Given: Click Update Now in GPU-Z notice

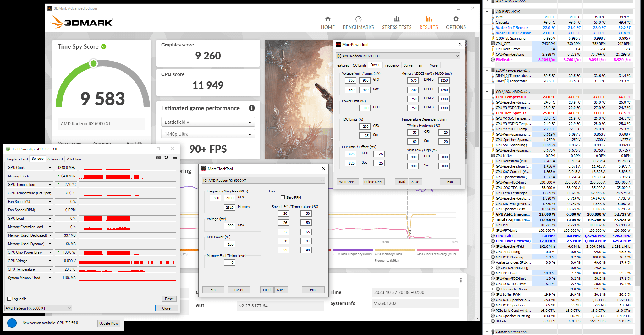Looking at the screenshot, I should (109, 323).
